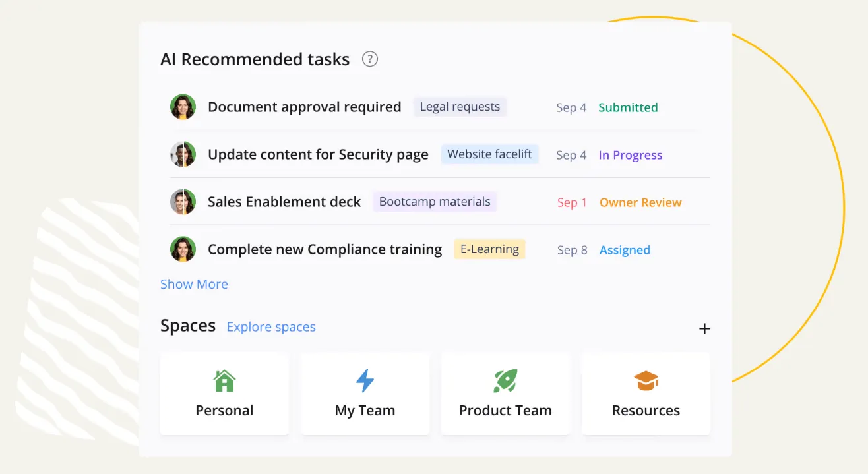Viewport: 868px width, 474px height.
Task: Click the Product Team rocket icon
Action: pos(505,381)
